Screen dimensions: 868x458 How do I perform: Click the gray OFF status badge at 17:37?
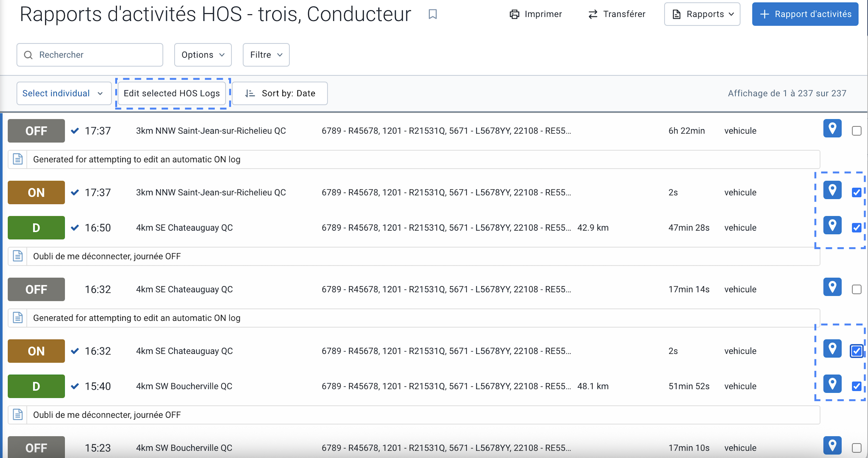[x=36, y=131]
